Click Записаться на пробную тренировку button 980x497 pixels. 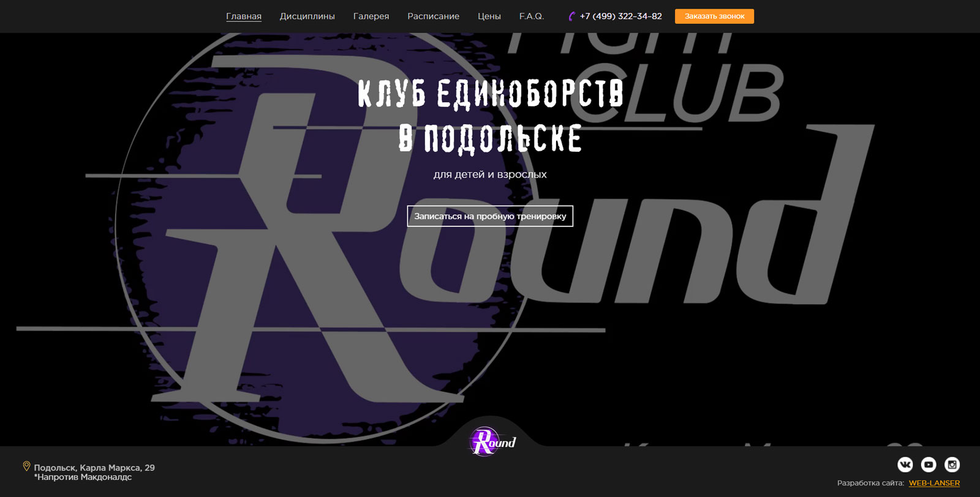(x=490, y=216)
